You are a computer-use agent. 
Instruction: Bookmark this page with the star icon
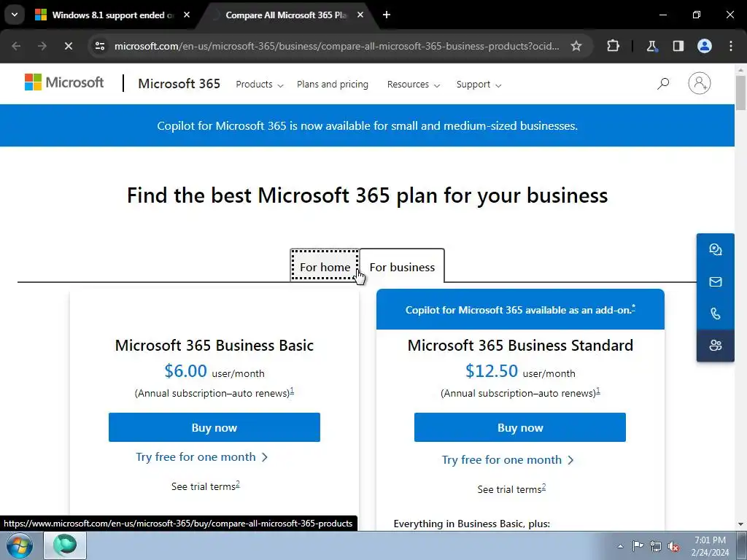tap(576, 46)
